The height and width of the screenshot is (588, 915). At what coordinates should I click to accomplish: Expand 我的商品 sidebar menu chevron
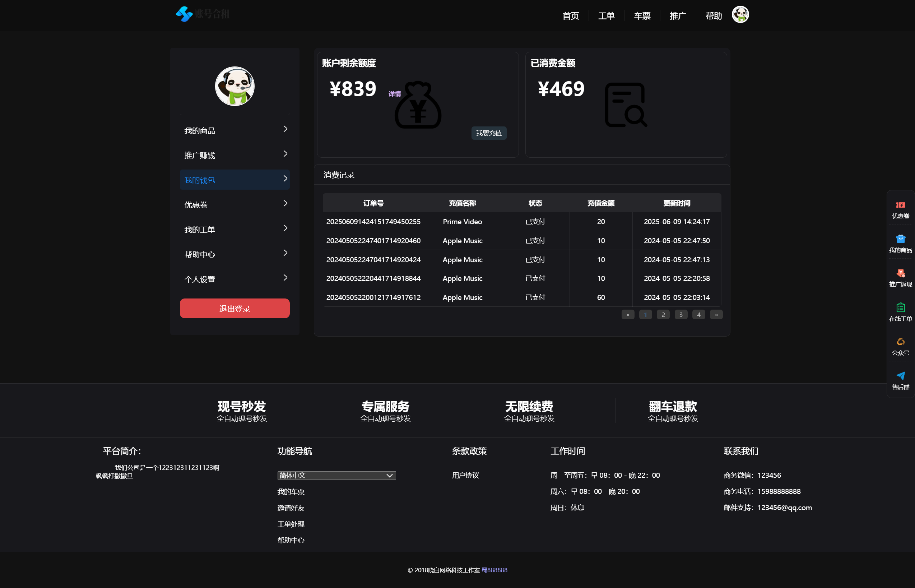tap(285, 129)
